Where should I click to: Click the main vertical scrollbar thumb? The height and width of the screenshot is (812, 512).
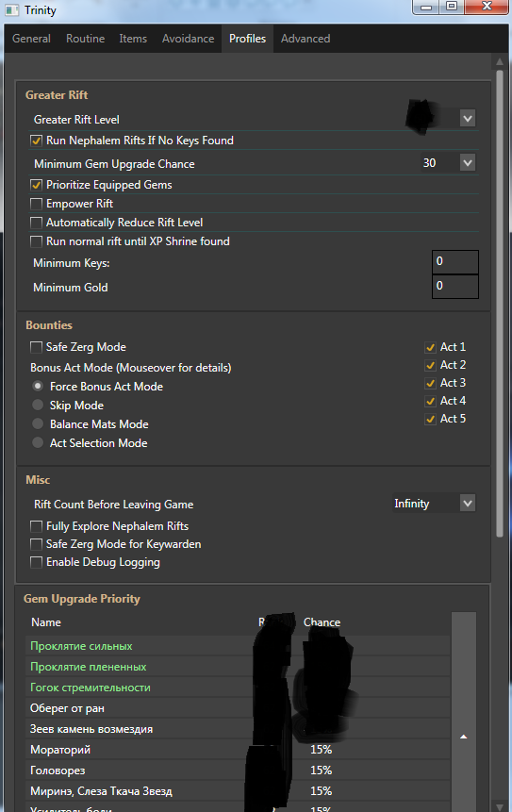pyautogui.click(x=500, y=303)
